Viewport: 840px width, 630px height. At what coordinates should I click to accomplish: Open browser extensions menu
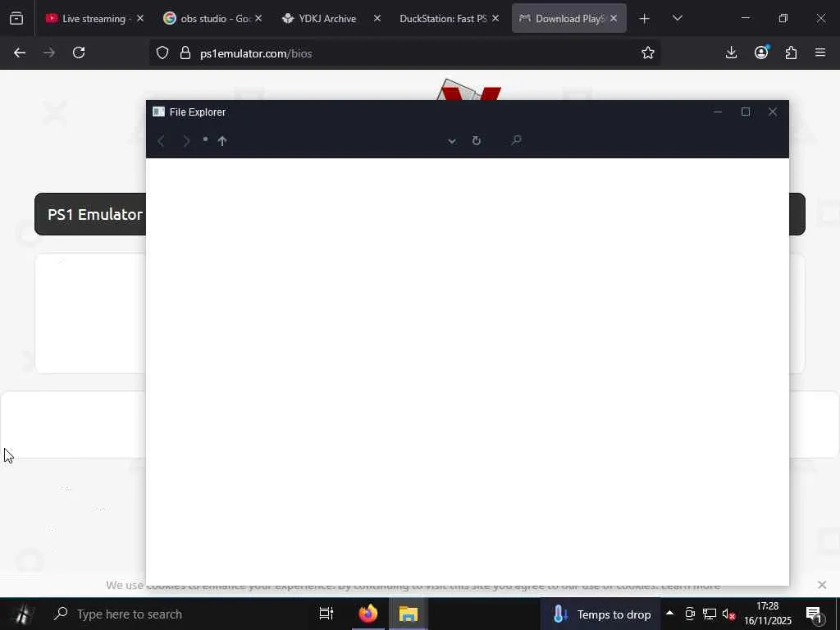[791, 53]
